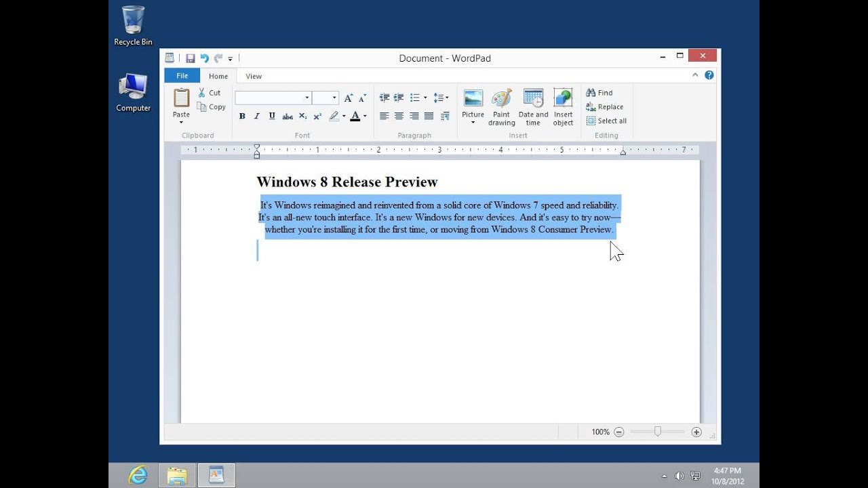The image size is (868, 488).
Task: Toggle superscript formatting
Action: (x=317, y=117)
